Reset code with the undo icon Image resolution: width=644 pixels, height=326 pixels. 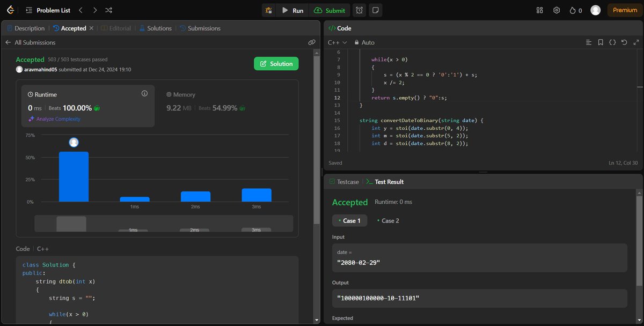tap(624, 42)
